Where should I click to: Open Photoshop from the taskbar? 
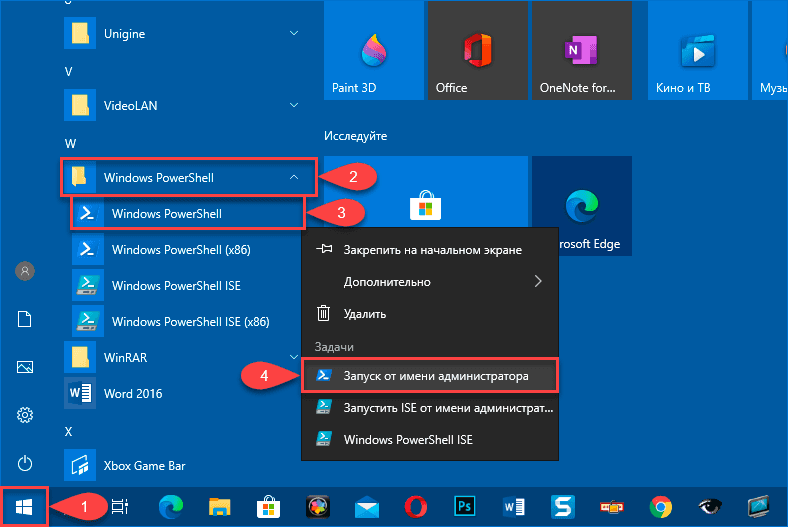click(x=464, y=506)
